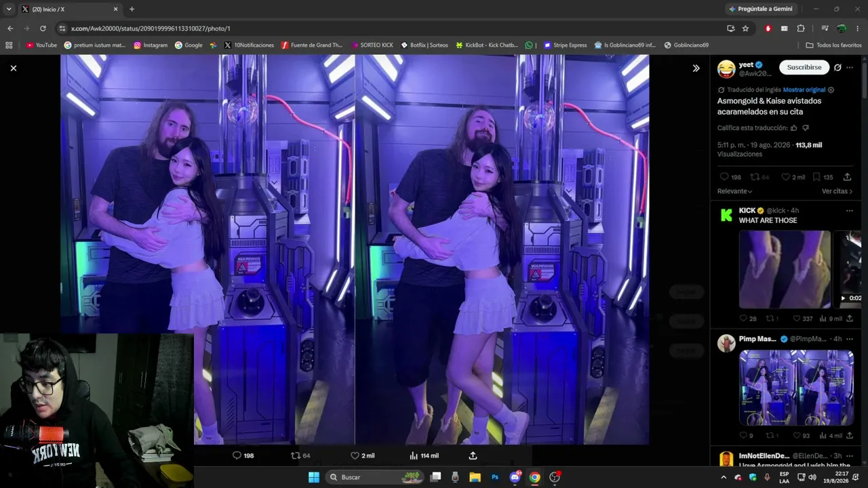The image size is (868, 488).
Task: Click the Pregúntale a Gemini button
Action: pyautogui.click(x=759, y=9)
